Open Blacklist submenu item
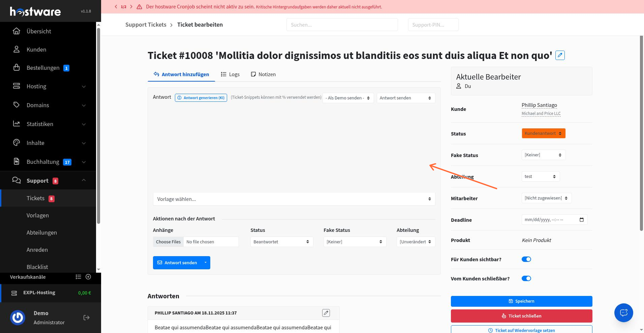The height and width of the screenshot is (333, 644). 48,267
